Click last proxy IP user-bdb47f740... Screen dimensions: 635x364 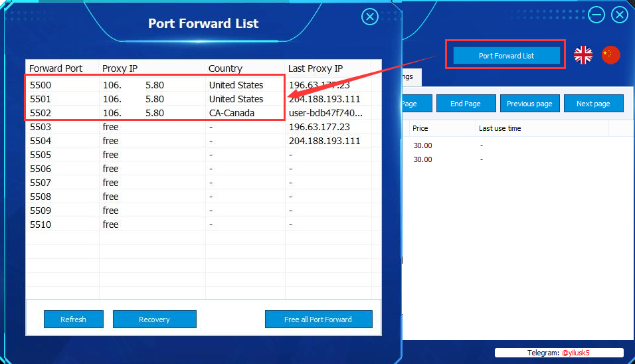point(325,113)
